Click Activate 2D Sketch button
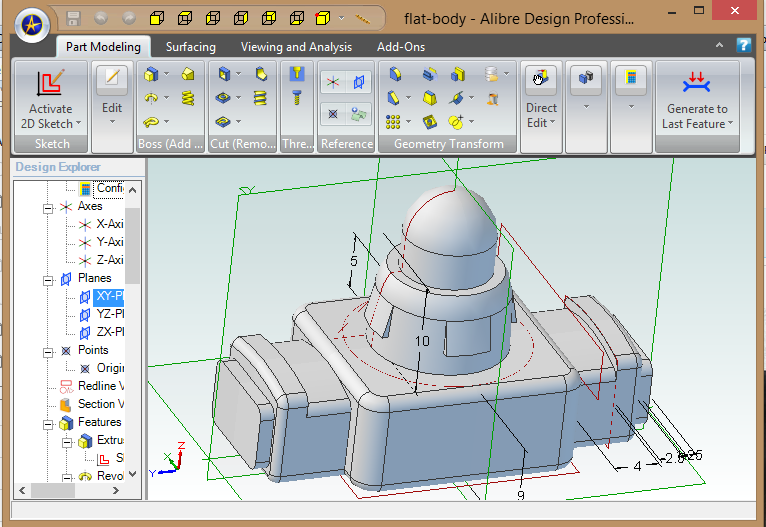The height and width of the screenshot is (527, 766). [x=51, y=99]
